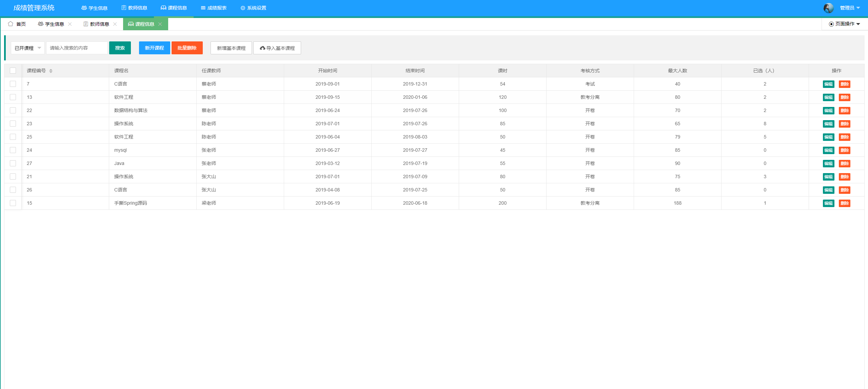
Task: Click the search content input field
Action: [77, 48]
